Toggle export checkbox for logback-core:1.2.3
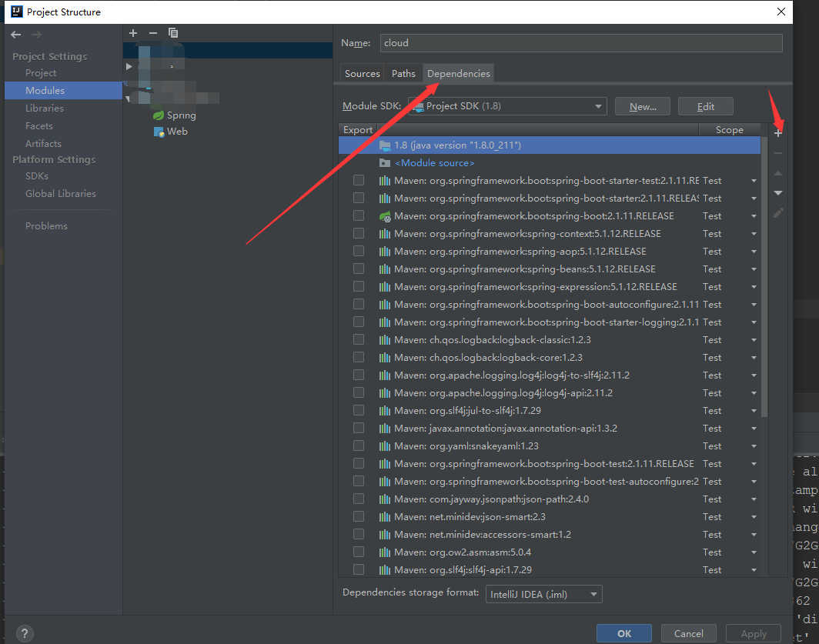 click(359, 357)
